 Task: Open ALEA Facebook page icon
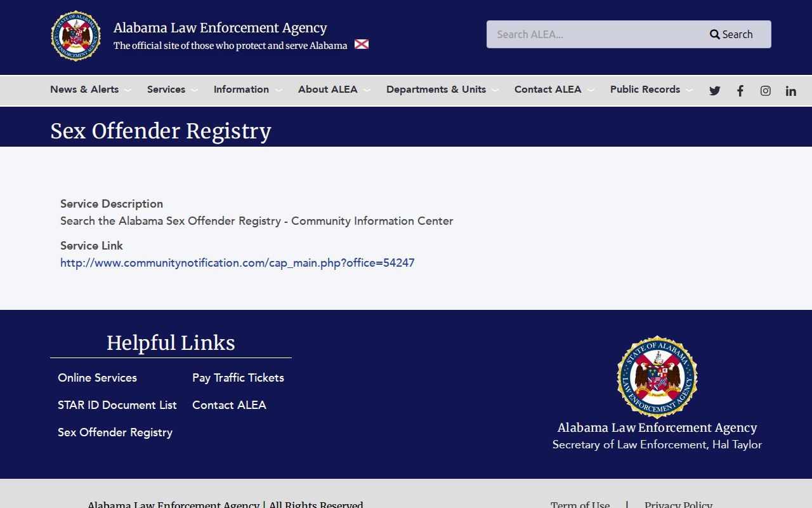coord(740,91)
